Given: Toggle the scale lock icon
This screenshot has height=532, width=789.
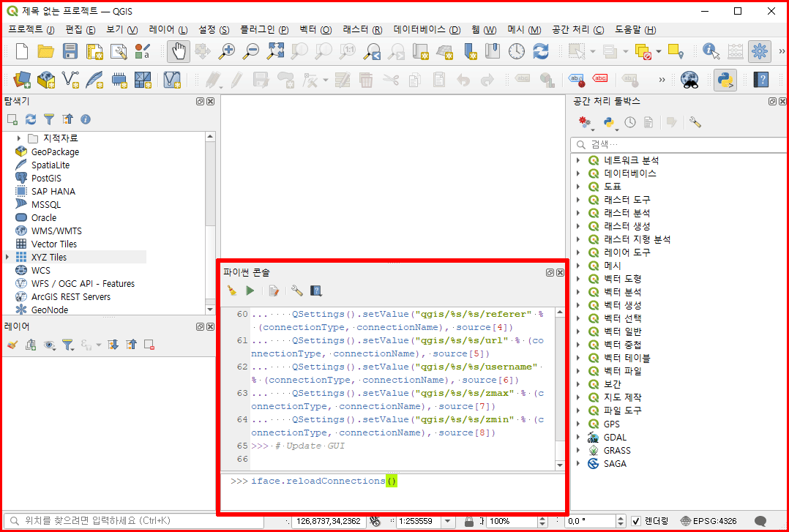Looking at the screenshot, I should pyautogui.click(x=469, y=521).
